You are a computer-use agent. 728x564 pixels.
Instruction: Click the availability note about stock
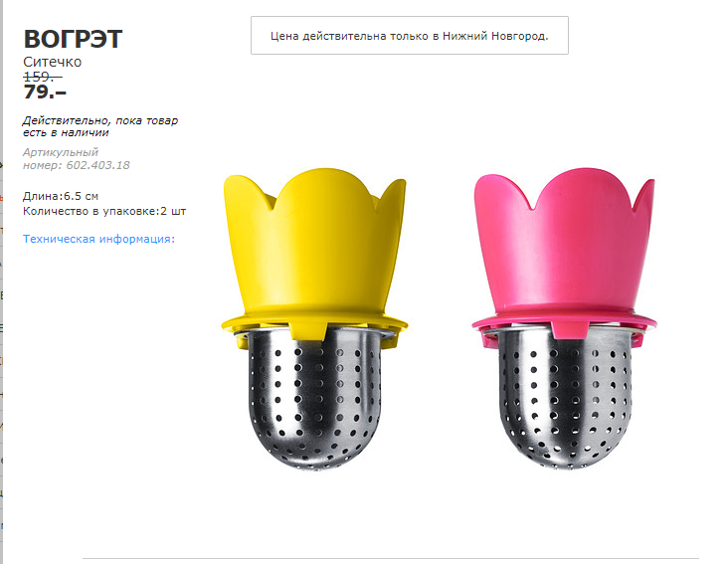99,126
